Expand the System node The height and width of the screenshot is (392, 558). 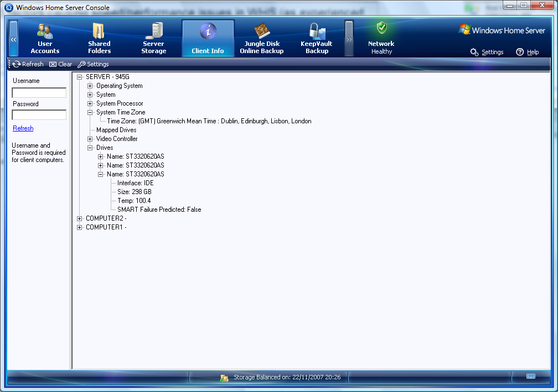coord(90,95)
